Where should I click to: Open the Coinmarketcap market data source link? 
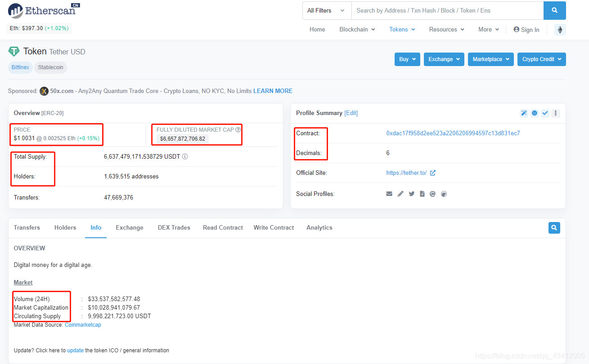tap(83, 325)
